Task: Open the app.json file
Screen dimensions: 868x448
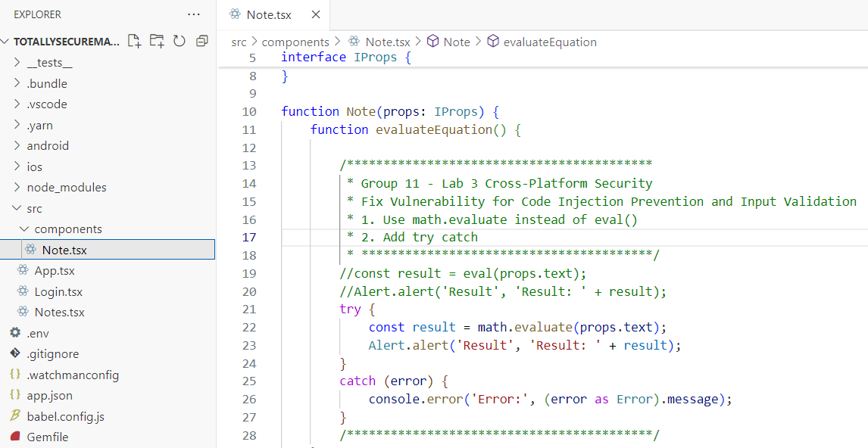Action: [49, 396]
